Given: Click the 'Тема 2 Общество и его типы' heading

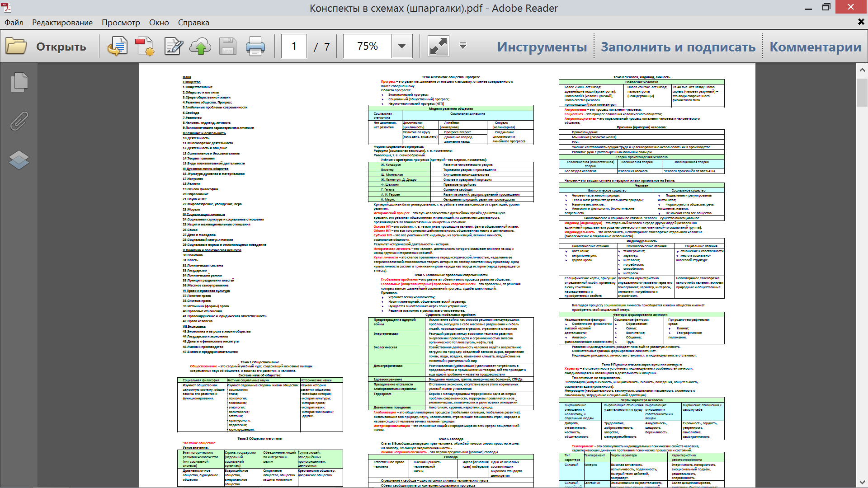Looking at the screenshot, I should click(x=260, y=439).
